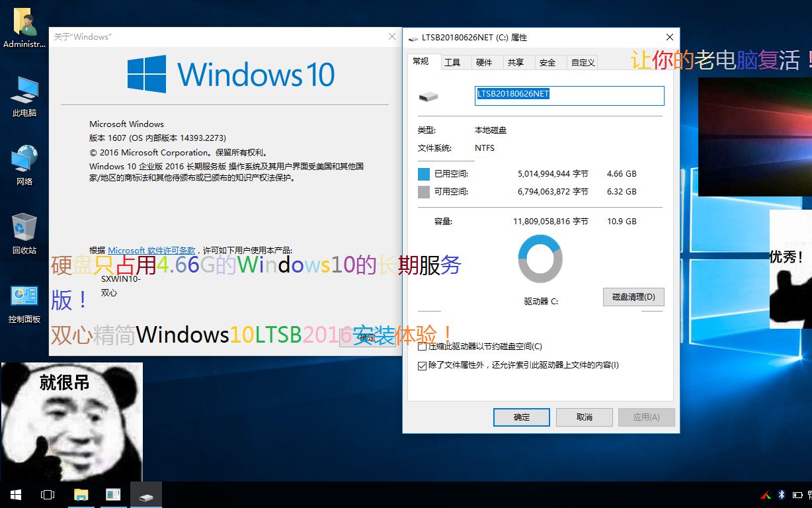Viewport: 812px width, 508px height.
Task: Open Control Panel from the desktop
Action: (x=24, y=301)
